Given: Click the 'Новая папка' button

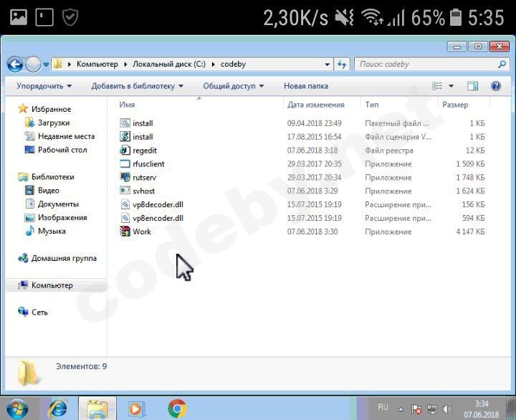Looking at the screenshot, I should click(x=306, y=86).
